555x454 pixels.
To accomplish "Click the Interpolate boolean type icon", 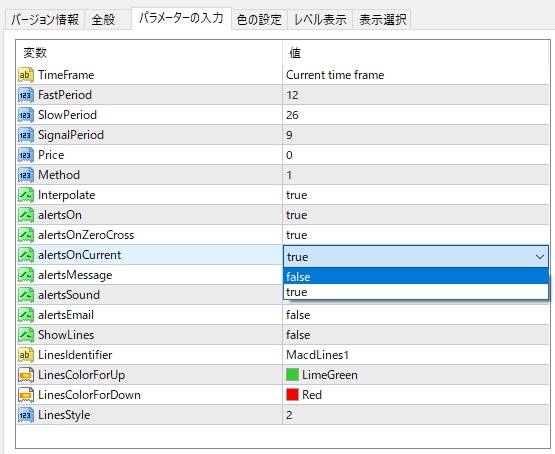I will [x=26, y=195].
